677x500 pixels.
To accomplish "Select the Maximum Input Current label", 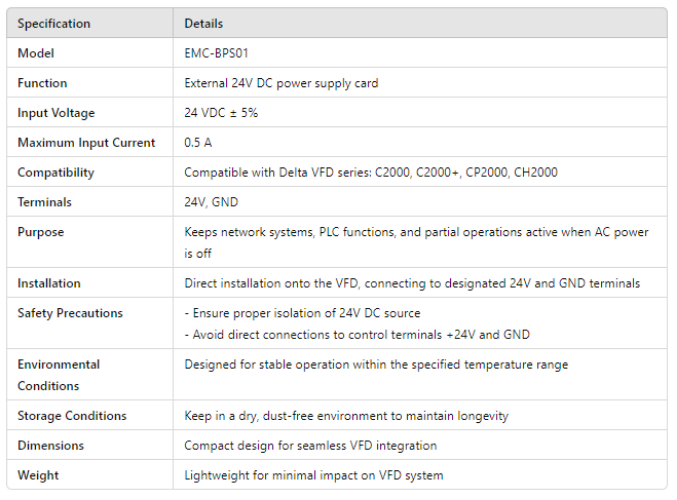I will click(x=86, y=143).
